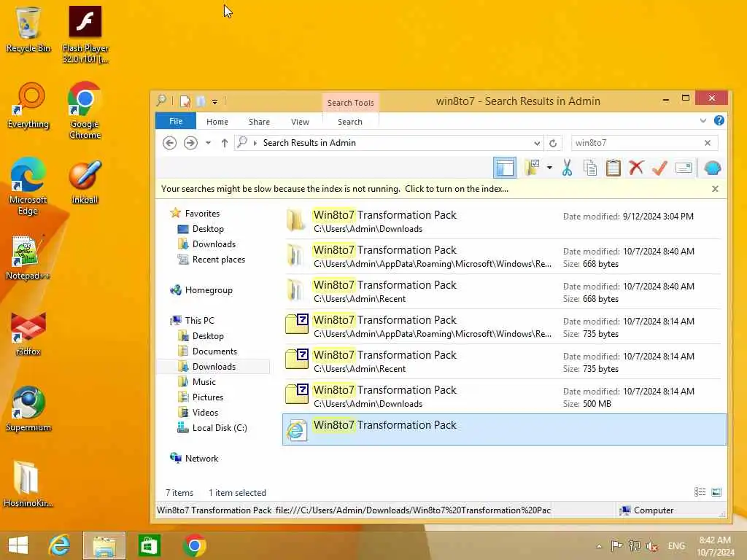747x560 pixels.
Task: Expand address bar history dropdown
Action: coord(537,143)
